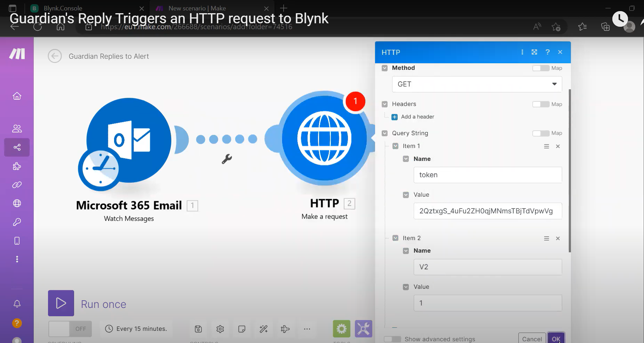Click Item 1 reorder handle
This screenshot has width=644, height=343.
(x=547, y=146)
